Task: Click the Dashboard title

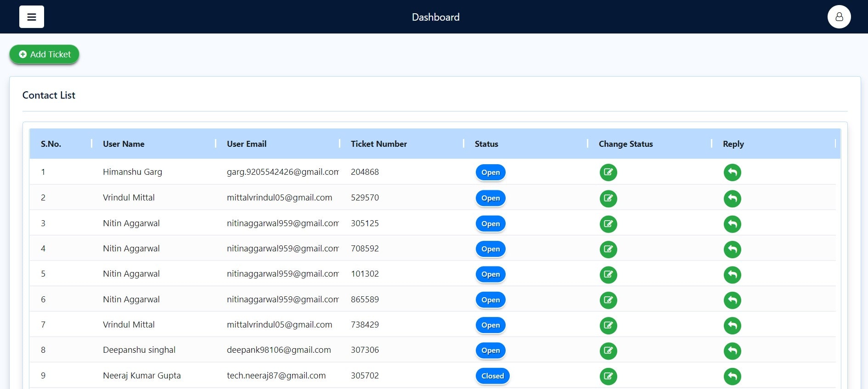Action: [436, 17]
